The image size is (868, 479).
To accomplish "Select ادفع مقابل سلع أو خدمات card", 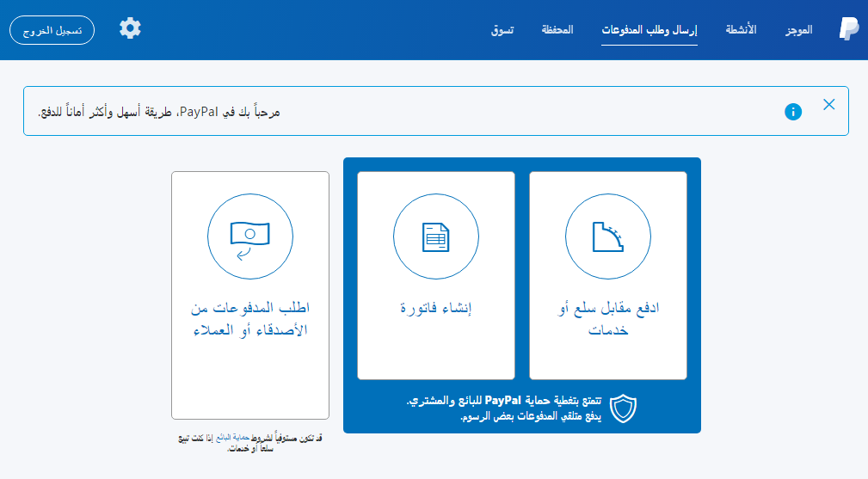I will coord(608,275).
